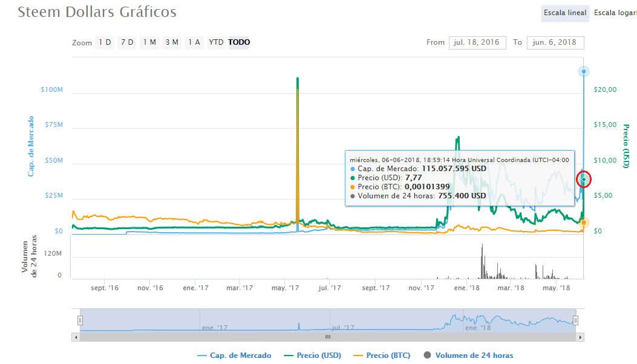Click the BTC price data point marker
Viewport: 637px width, 364px height.
pos(584,223)
